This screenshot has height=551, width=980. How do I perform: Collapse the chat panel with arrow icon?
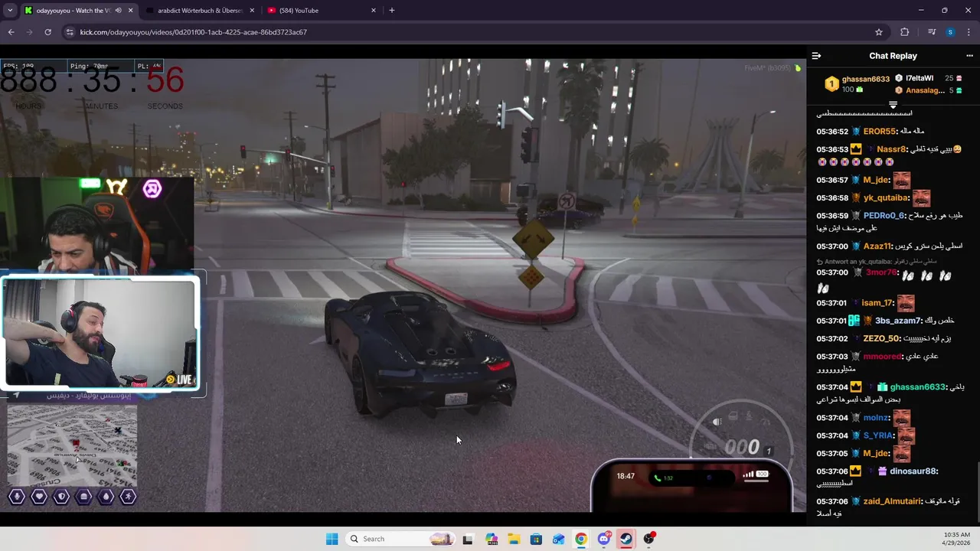[816, 56]
